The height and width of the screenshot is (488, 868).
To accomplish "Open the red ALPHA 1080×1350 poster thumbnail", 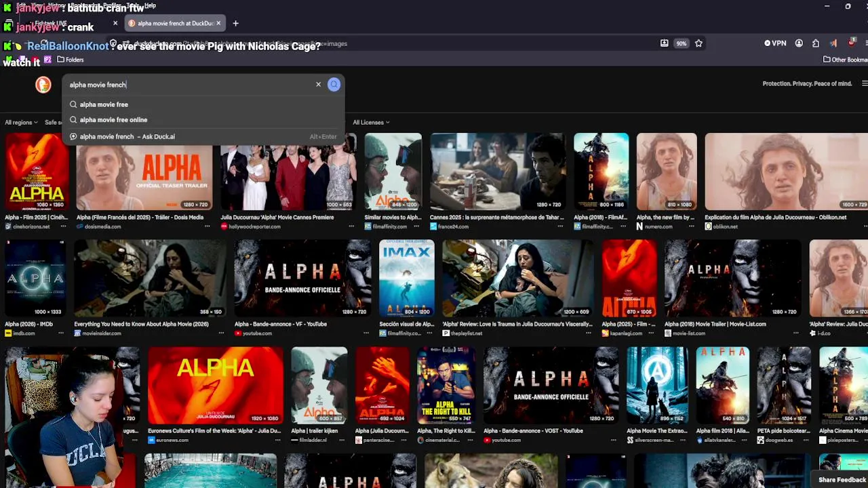I will click(37, 171).
